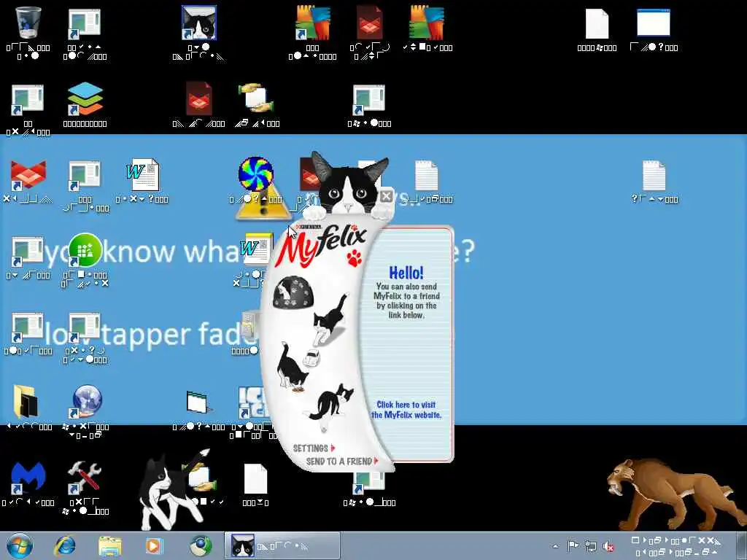
Task: Select the wrench and hammer tools icon
Action: coord(85,478)
